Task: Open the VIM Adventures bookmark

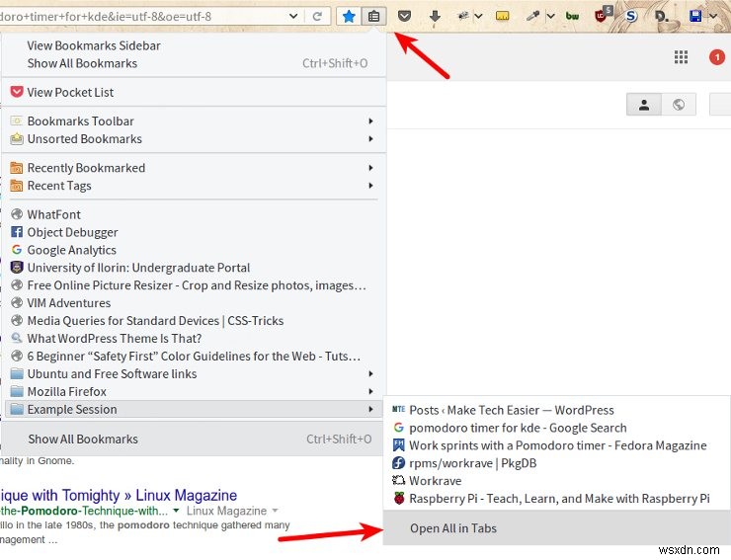Action: click(194, 303)
